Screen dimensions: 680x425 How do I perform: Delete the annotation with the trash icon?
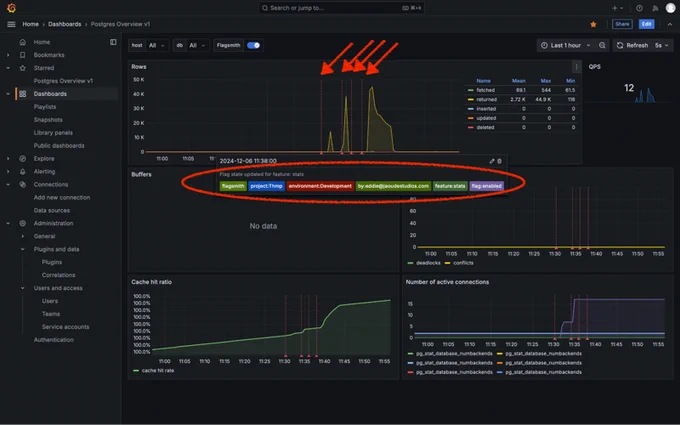click(x=500, y=161)
